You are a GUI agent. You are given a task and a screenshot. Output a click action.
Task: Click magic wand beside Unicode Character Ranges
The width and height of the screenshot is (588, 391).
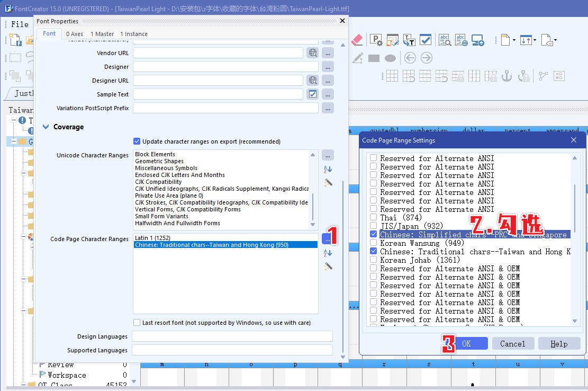328,183
